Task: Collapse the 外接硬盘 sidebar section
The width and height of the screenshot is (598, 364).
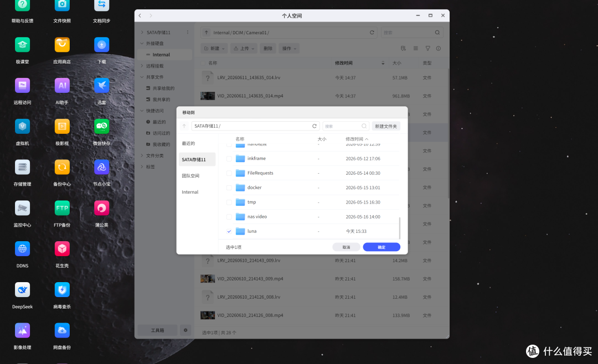Action: click(142, 44)
